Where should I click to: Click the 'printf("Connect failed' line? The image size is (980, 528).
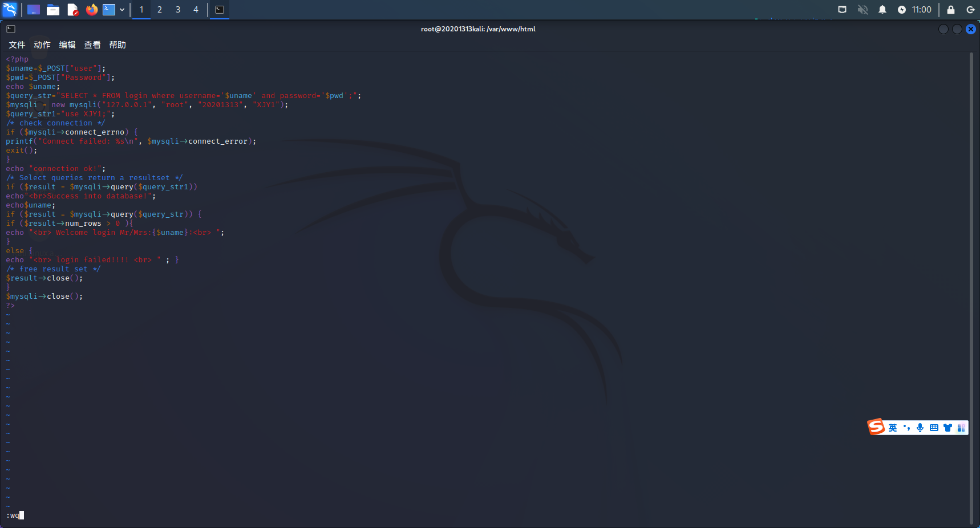131,141
